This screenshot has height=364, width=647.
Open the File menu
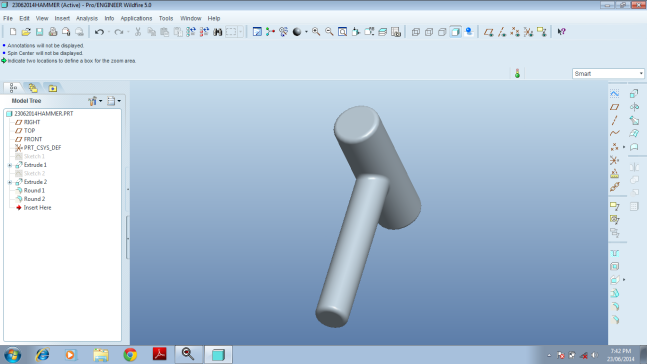tap(8, 18)
